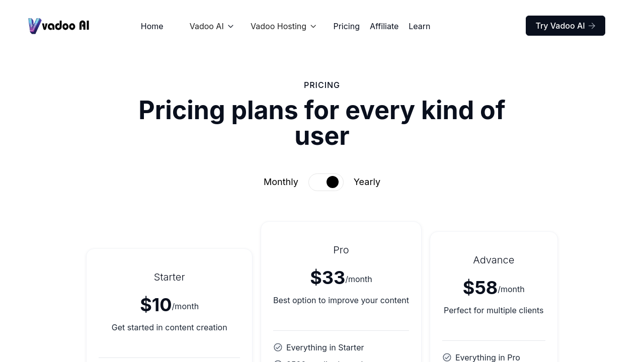Click the Pro plan $33 price
The image size is (644, 362).
[x=328, y=278]
